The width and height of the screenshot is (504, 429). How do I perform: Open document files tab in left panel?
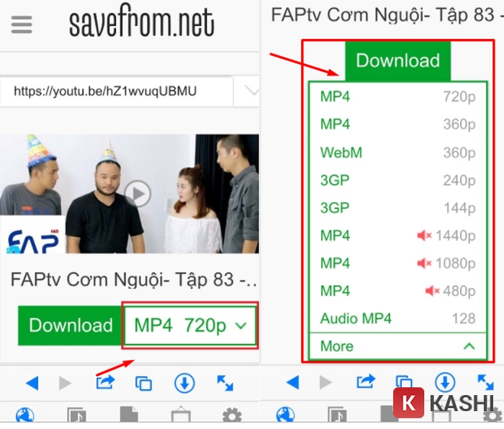pos(129,414)
